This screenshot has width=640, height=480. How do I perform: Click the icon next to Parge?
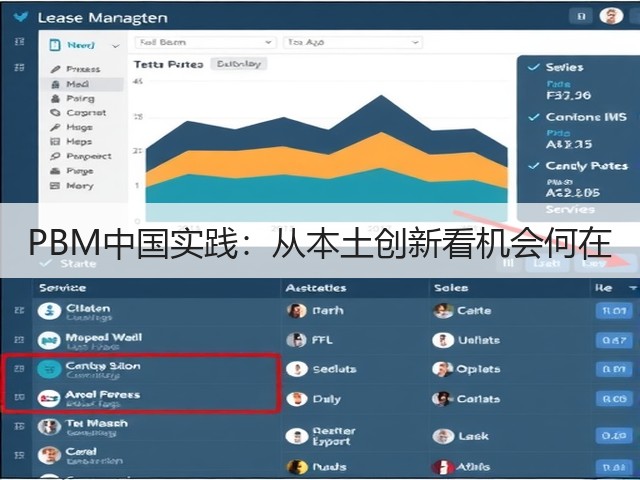pos(55,171)
